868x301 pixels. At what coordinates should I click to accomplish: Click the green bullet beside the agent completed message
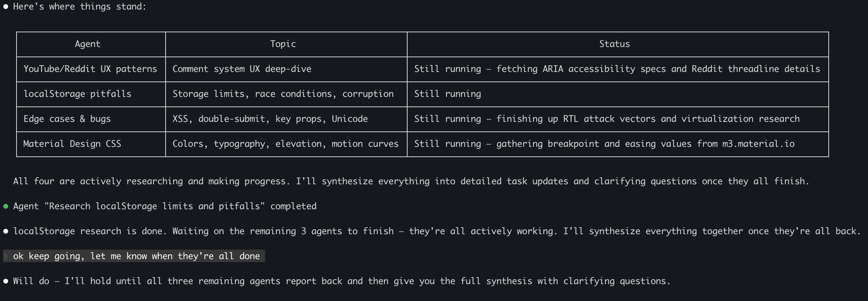pyautogui.click(x=6, y=206)
